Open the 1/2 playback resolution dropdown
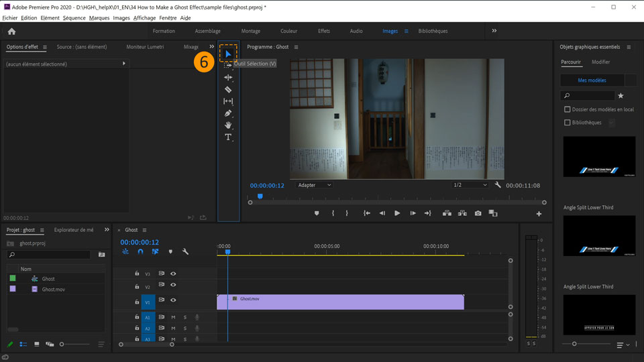This screenshot has width=644, height=362. point(470,185)
